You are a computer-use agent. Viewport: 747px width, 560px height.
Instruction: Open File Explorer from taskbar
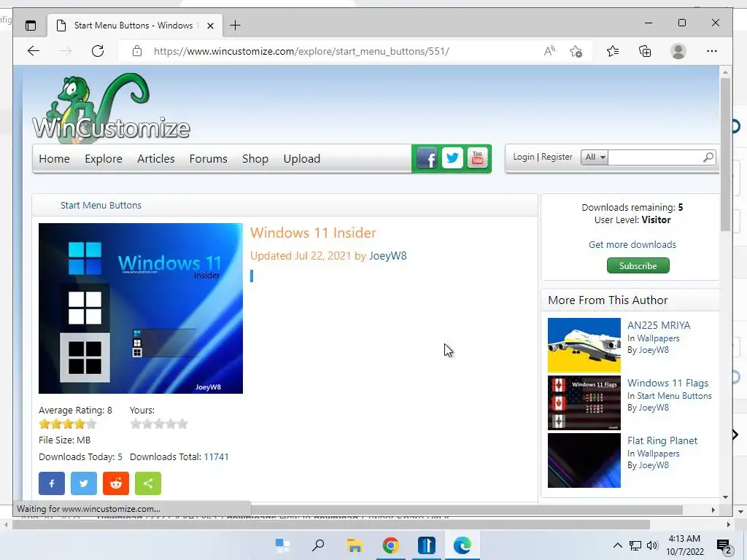pos(355,545)
